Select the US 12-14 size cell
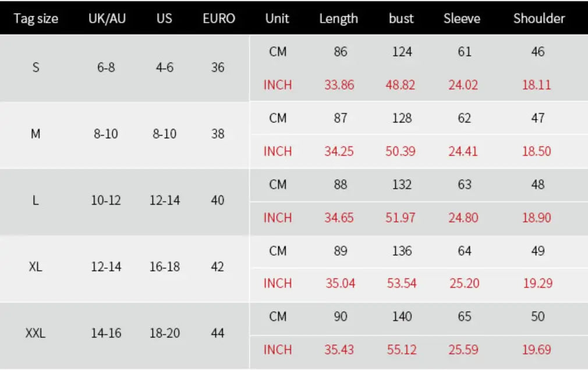 (165, 200)
